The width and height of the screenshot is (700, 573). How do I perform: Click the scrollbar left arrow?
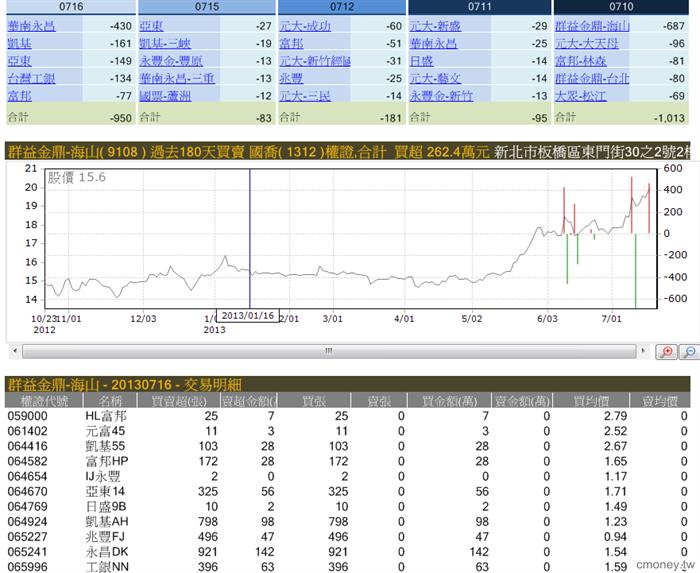click(x=15, y=351)
